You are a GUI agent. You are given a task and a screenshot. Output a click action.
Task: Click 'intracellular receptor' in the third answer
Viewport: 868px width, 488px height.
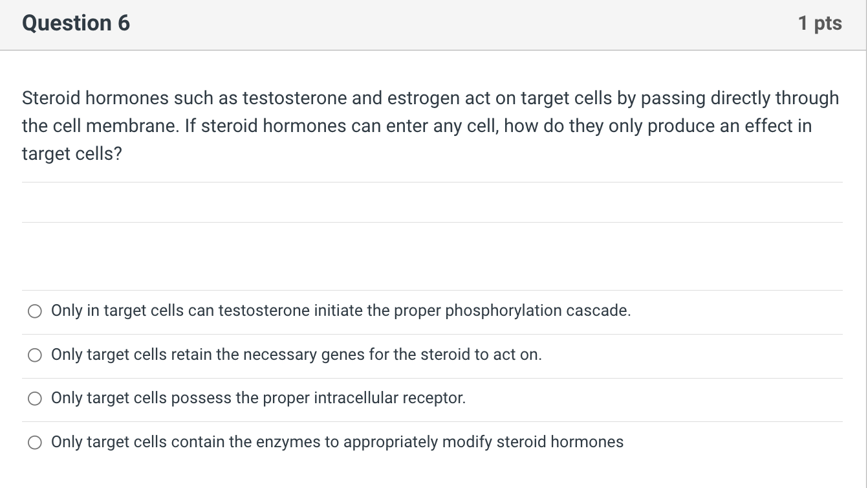[x=389, y=398]
